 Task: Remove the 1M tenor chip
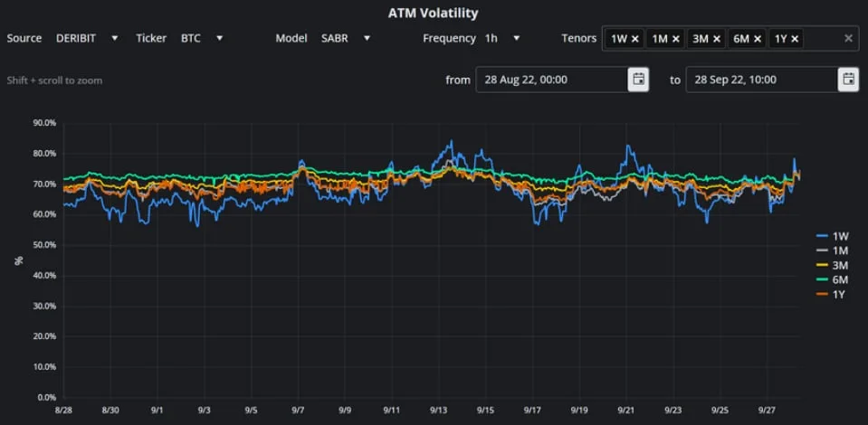(x=676, y=39)
